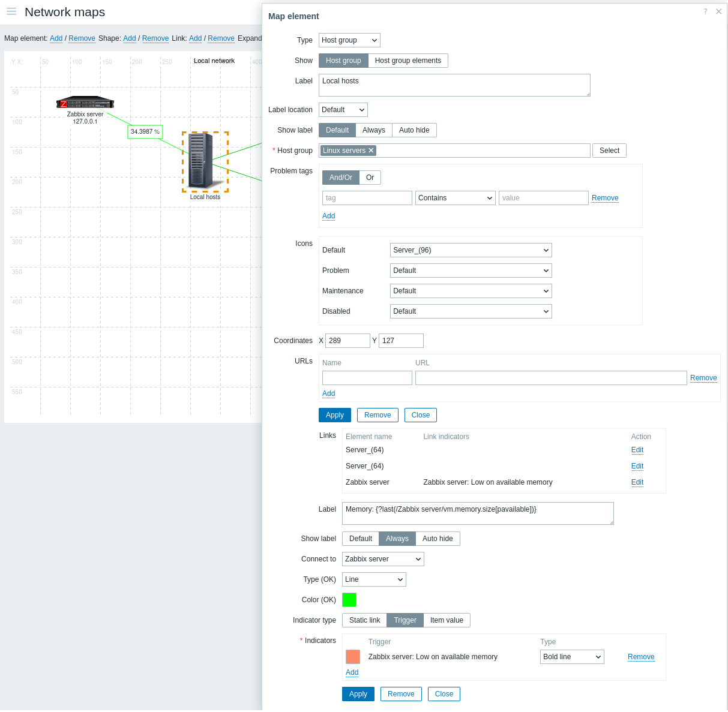Image resolution: width=728 pixels, height=712 pixels.
Task: Set link Show label to Default
Action: pyautogui.click(x=361, y=539)
